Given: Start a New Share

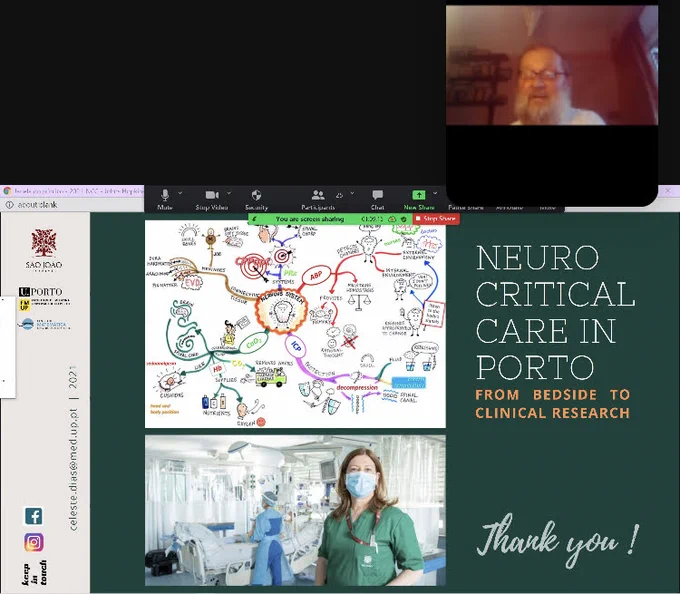Looking at the screenshot, I should click(419, 199).
